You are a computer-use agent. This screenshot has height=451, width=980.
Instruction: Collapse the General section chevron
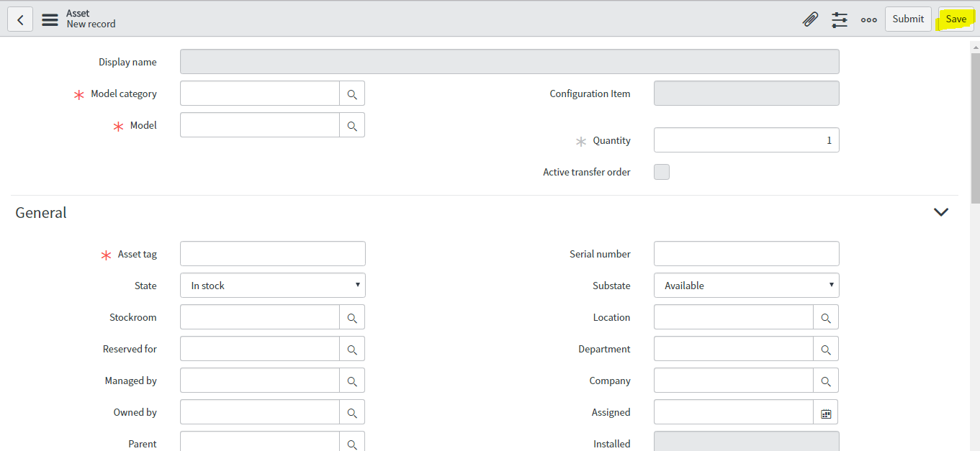(940, 211)
